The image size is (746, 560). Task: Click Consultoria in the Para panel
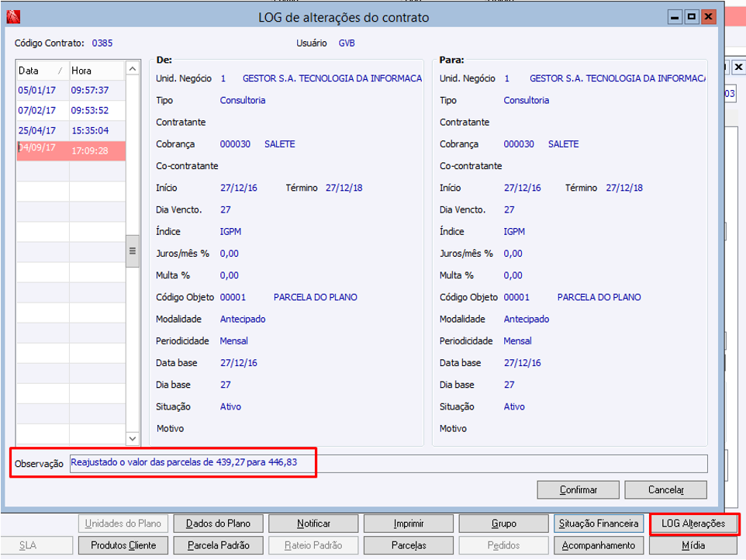[527, 100]
